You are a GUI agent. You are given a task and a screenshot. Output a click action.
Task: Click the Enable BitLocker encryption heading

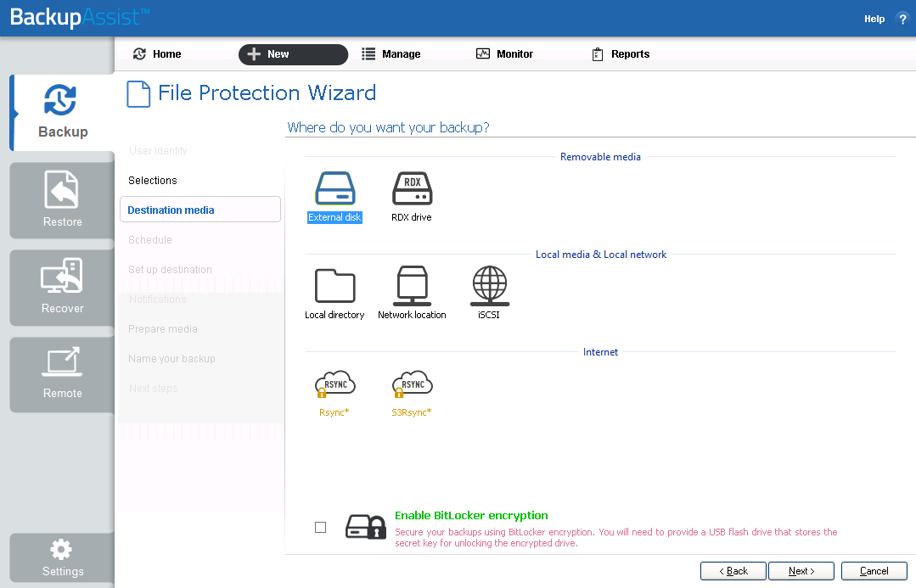pyautogui.click(x=471, y=516)
